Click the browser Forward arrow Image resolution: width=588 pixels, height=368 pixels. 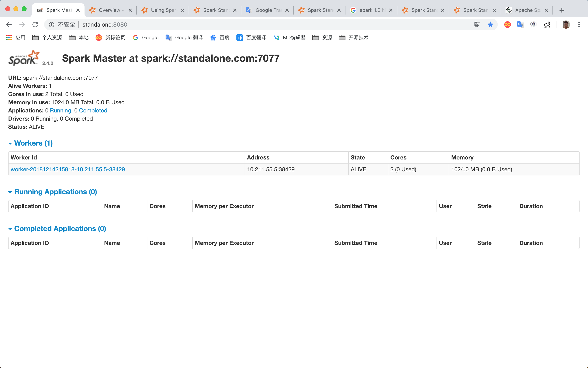22,25
